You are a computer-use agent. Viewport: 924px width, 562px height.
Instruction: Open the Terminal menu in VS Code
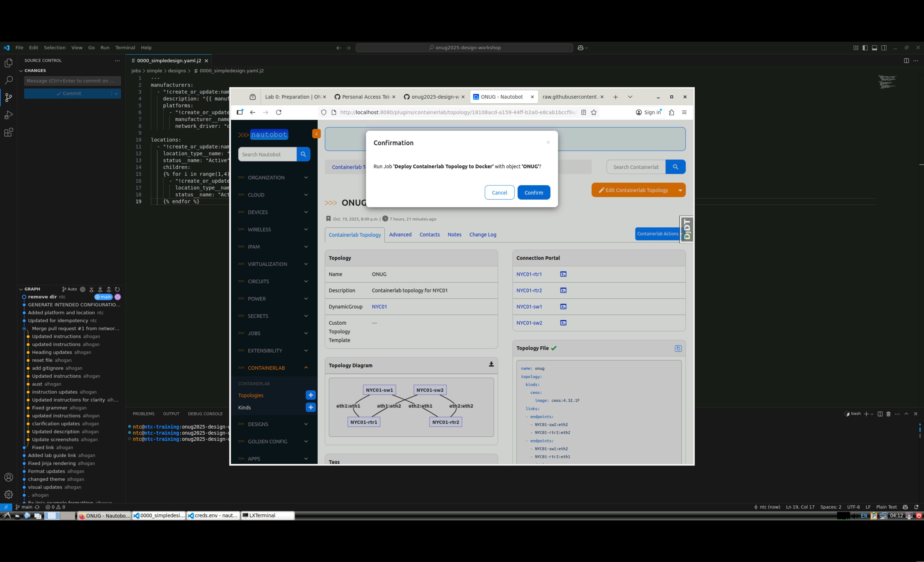coord(125,48)
